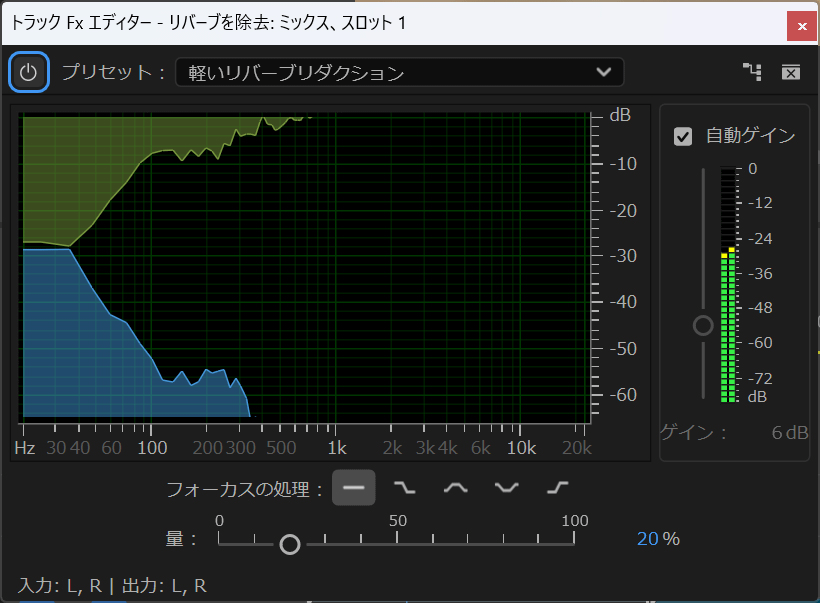Toggle the effect power button
Viewport: 820px width, 603px height.
click(28, 72)
